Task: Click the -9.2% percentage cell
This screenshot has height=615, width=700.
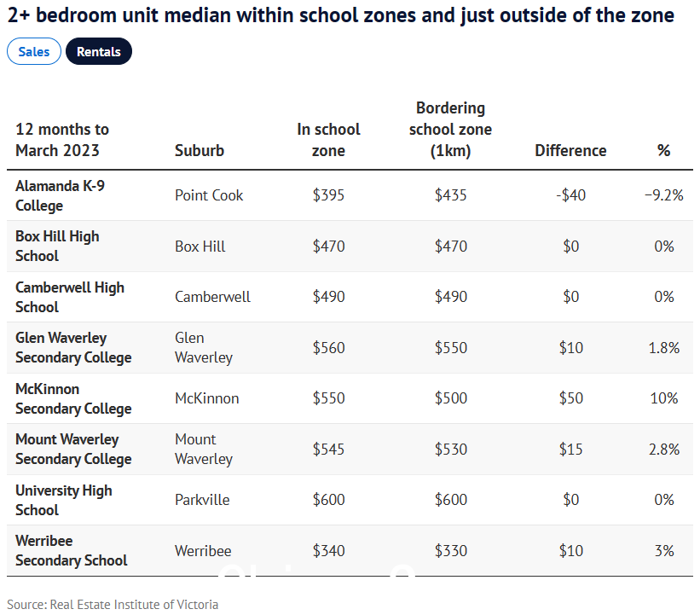Action: [664, 195]
